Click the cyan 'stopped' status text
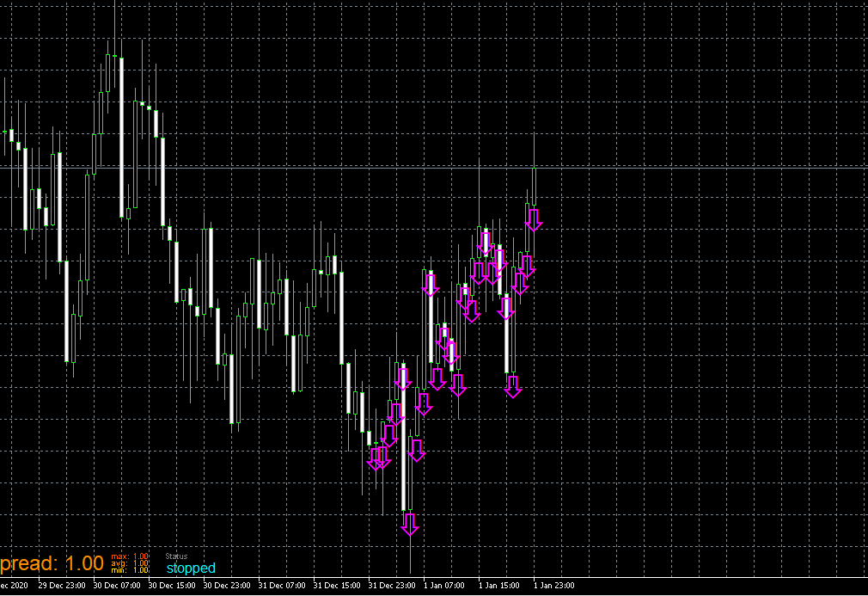Viewport: 868px width, 596px height. 191,568
